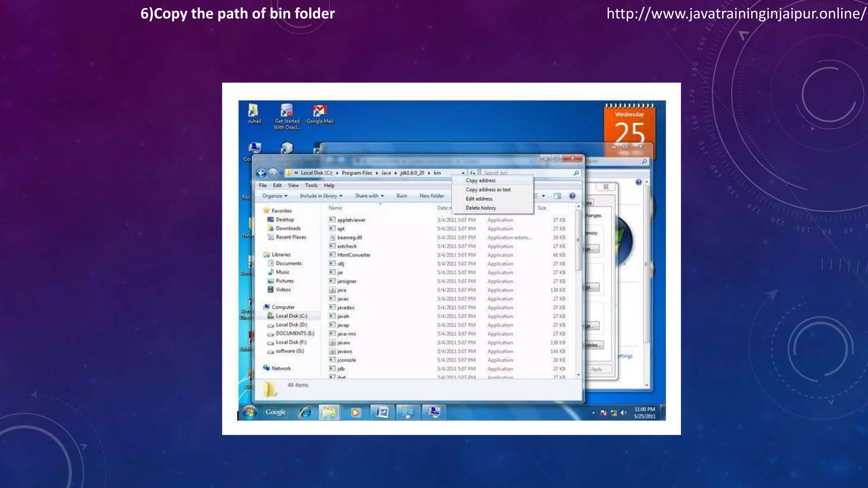The image size is (868, 488).
Task: Click Program Files breadcrumb segment
Action: click(x=357, y=173)
